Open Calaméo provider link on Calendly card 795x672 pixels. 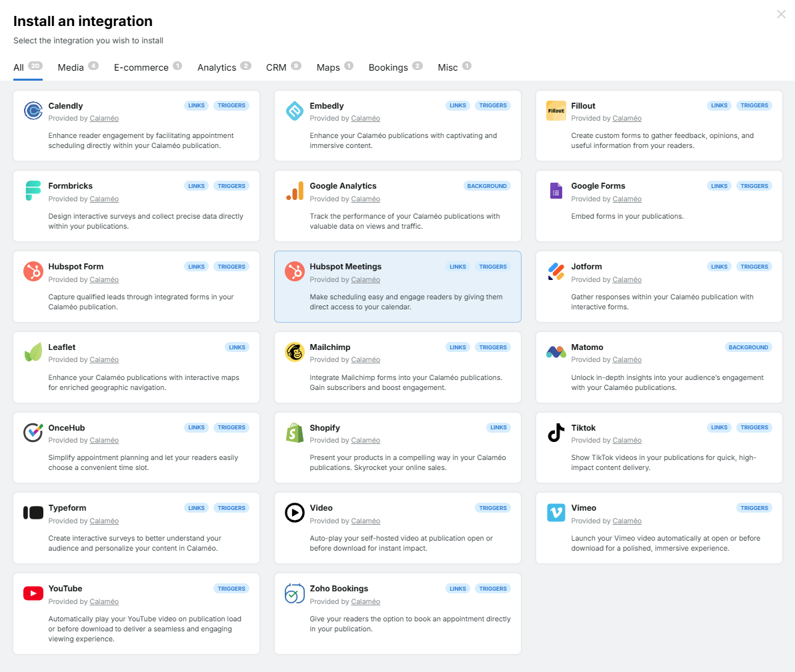pos(104,118)
